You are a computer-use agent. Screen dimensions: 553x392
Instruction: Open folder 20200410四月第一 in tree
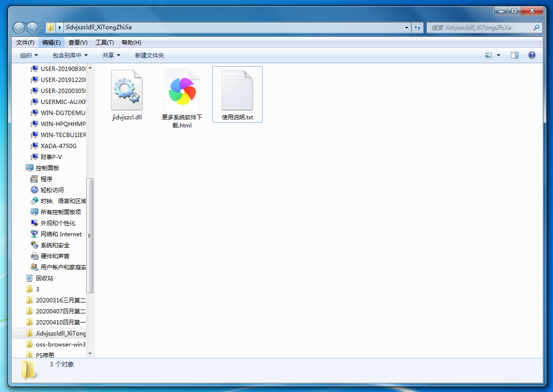pyautogui.click(x=56, y=322)
